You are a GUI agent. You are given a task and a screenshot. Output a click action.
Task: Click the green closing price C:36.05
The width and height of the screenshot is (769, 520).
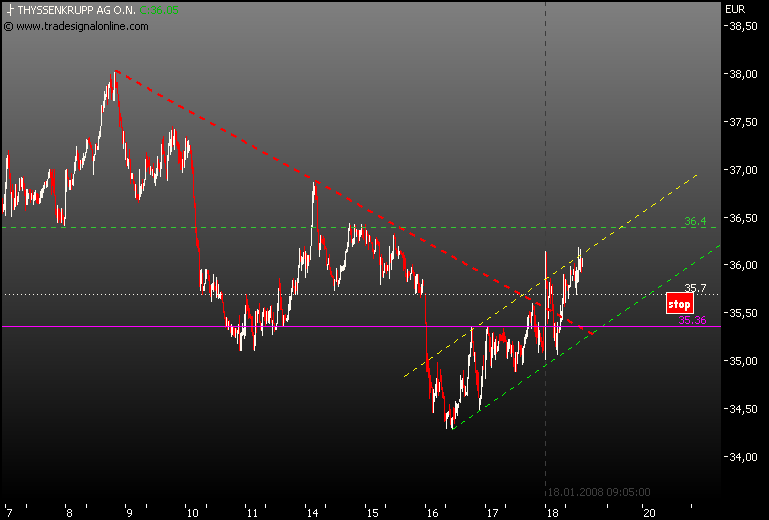(159, 10)
